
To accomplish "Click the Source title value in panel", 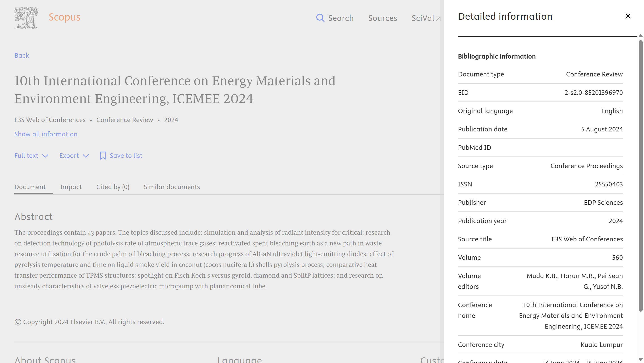I will tap(587, 239).
